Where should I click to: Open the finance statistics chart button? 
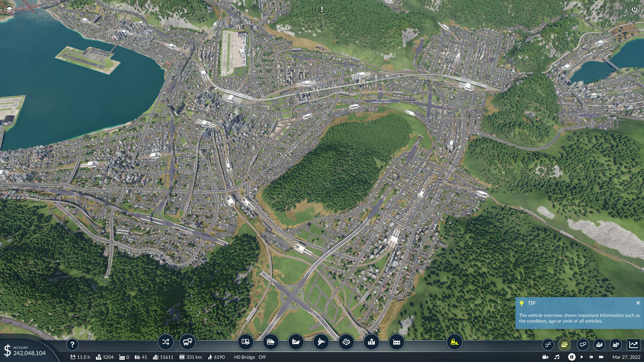coord(633,345)
